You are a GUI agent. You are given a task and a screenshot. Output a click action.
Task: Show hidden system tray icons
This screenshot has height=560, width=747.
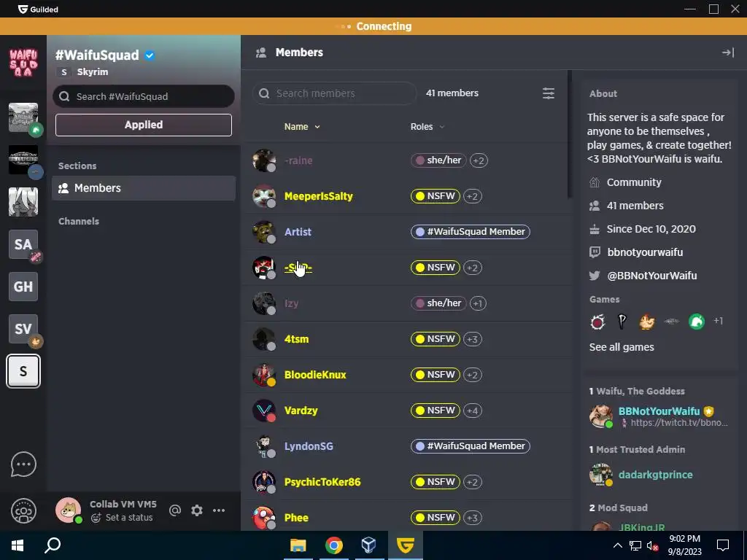point(617,545)
